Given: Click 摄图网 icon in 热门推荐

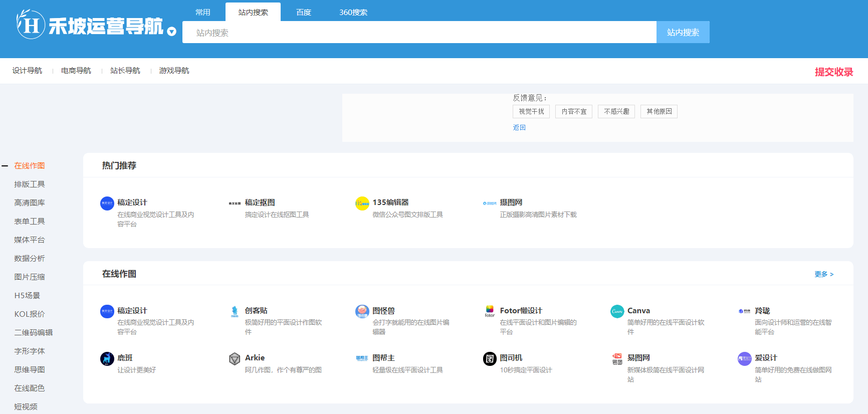Looking at the screenshot, I should [490, 203].
